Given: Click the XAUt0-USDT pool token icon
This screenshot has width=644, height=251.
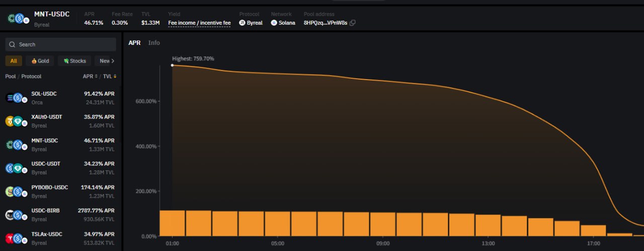Looking at the screenshot, I should coord(15,121).
